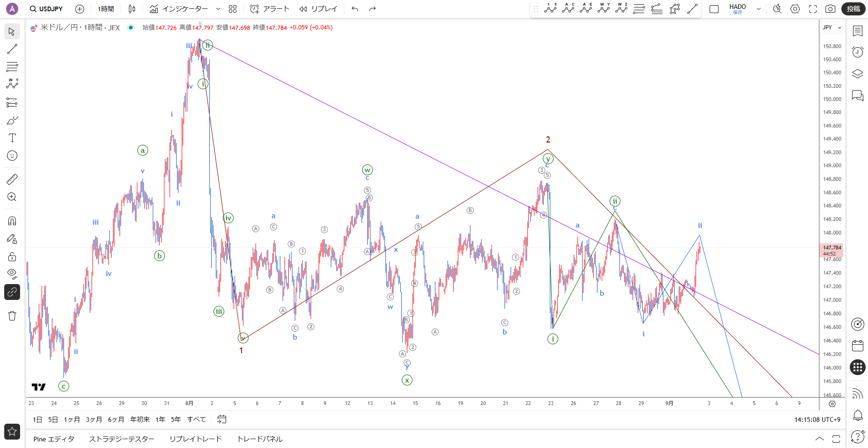The image size is (868, 448).
Task: Open the ストラテジーテスター tab
Action: click(x=121, y=439)
